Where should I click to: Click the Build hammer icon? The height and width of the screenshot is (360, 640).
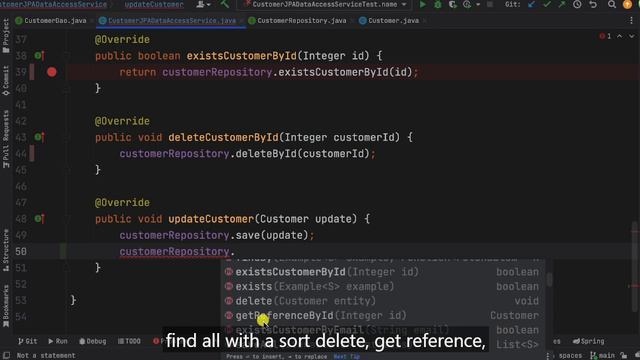(x=224, y=4)
